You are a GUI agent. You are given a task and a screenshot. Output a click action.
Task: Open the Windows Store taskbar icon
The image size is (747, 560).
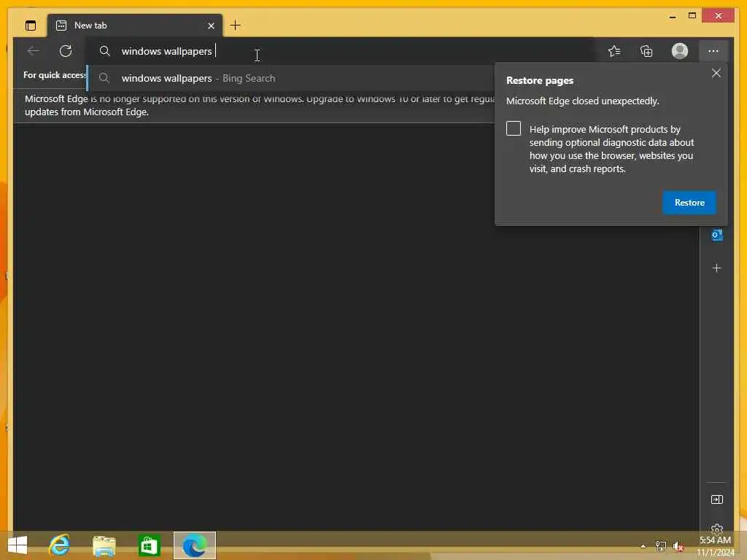pyautogui.click(x=149, y=545)
